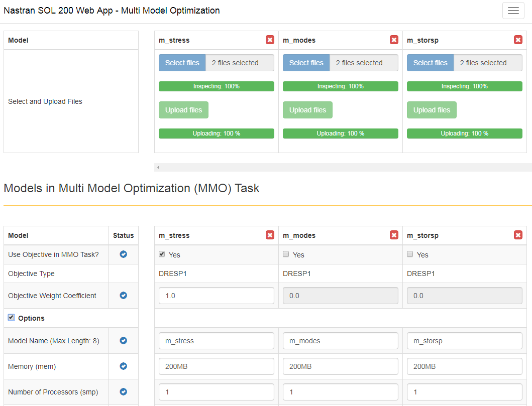
Task: Click 'Model Name (Max Length: 8)' label
Action: pyautogui.click(x=54, y=341)
